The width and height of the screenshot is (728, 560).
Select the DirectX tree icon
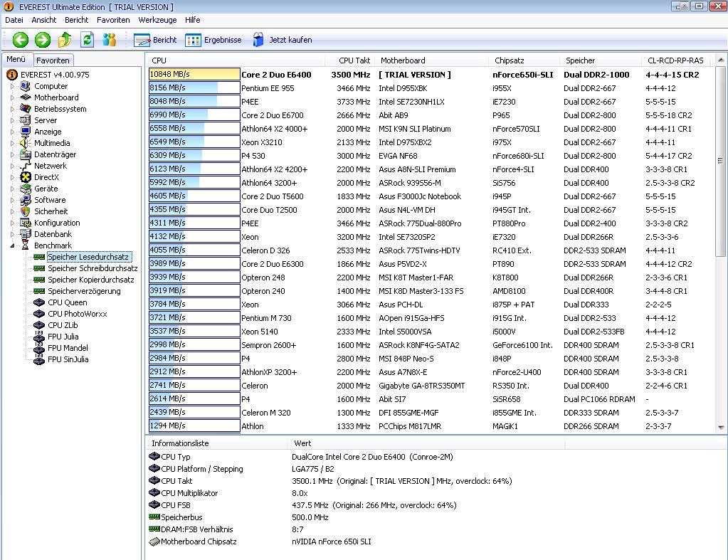[x=26, y=177]
